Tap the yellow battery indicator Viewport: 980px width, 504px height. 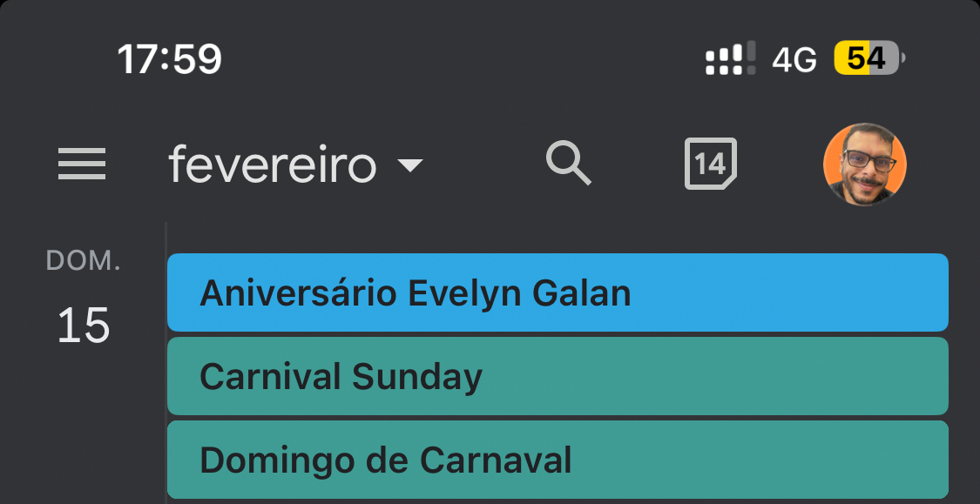tap(868, 59)
